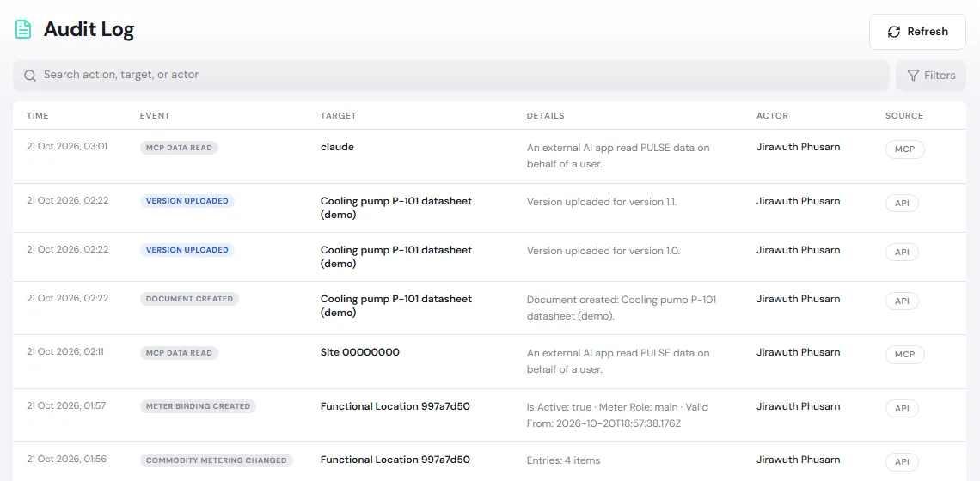Screen dimensions: 980x481
Task: Click the DETAILS column header
Action: [x=546, y=116]
